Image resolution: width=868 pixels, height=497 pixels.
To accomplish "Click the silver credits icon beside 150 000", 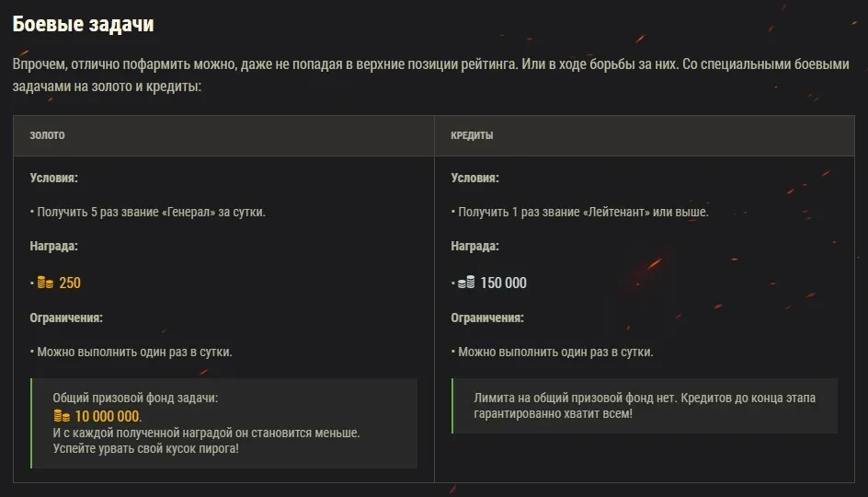I will tap(467, 283).
